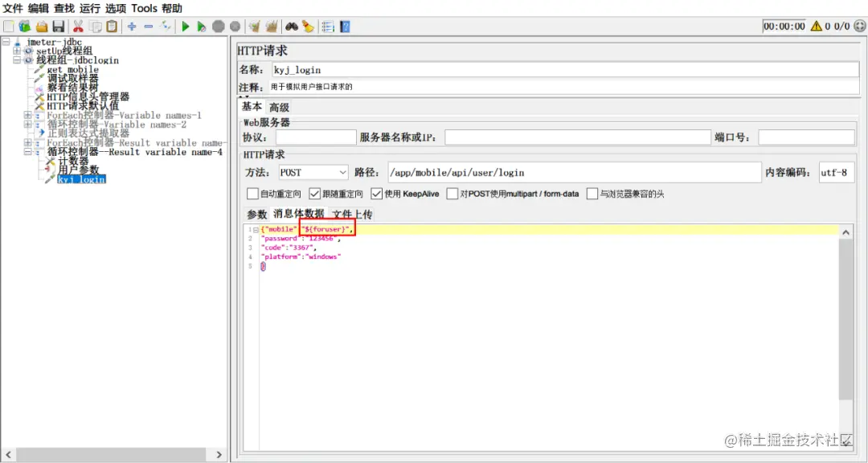Open the 文件 menu
This screenshot has height=463, width=868.
pos(14,8)
